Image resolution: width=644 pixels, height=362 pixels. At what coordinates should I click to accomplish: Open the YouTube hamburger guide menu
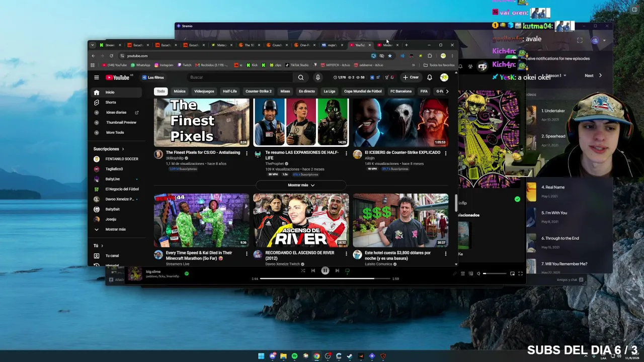click(97, 77)
